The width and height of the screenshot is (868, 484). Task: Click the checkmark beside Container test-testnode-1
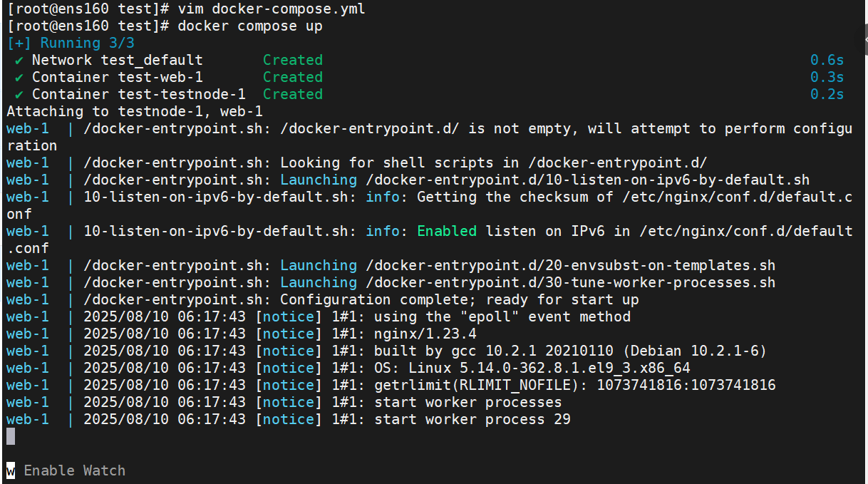19,94
